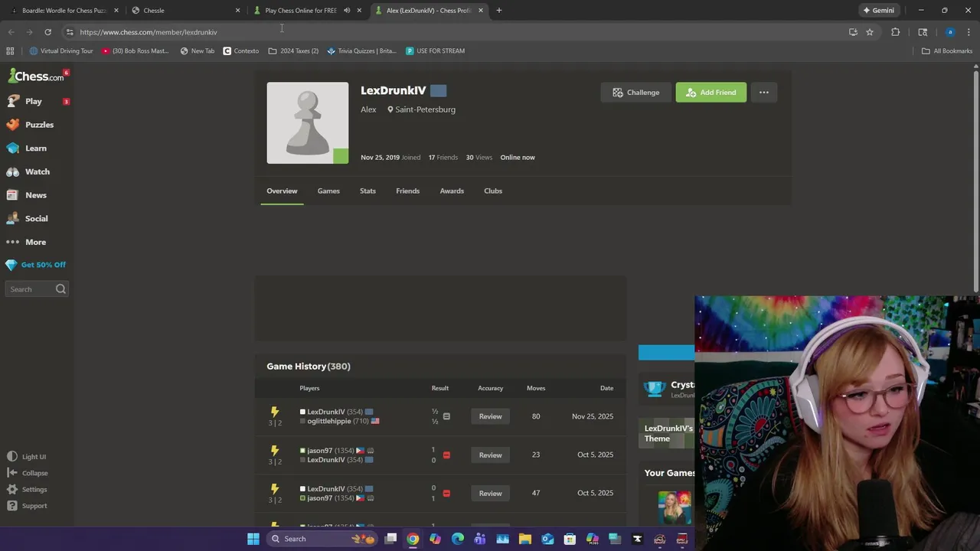Open Settings in the sidebar
The height and width of the screenshot is (551, 980).
(28, 490)
